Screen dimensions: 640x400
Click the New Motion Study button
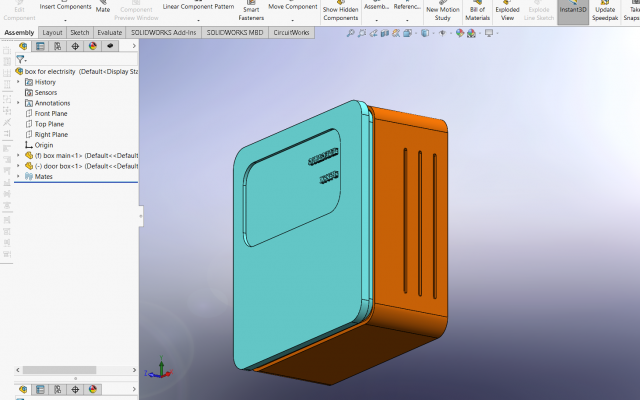pyautogui.click(x=441, y=12)
